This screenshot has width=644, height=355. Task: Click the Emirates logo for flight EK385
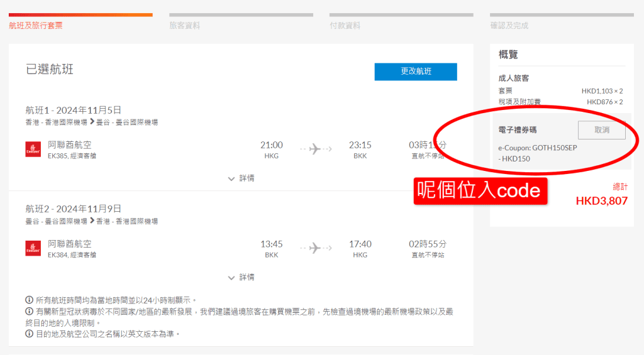pyautogui.click(x=33, y=150)
